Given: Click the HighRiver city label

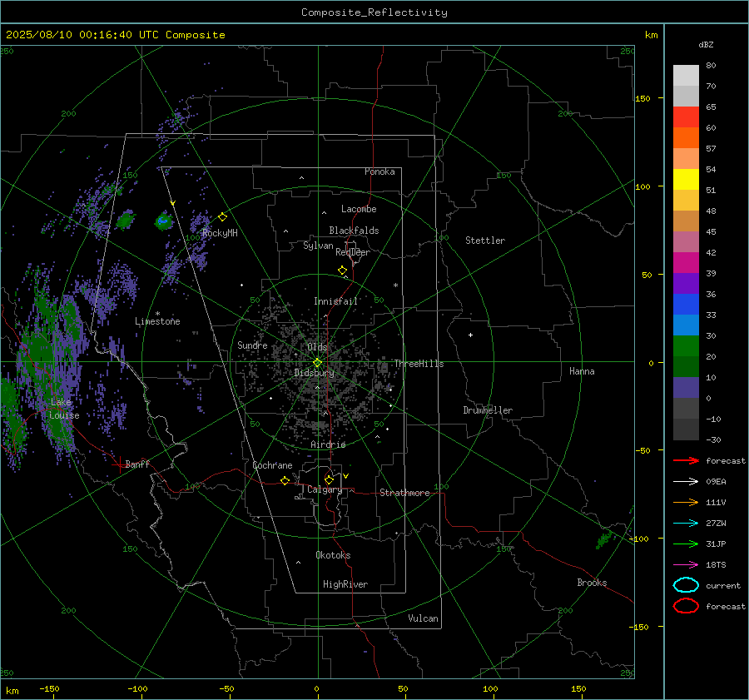Looking at the screenshot, I should [x=345, y=584].
